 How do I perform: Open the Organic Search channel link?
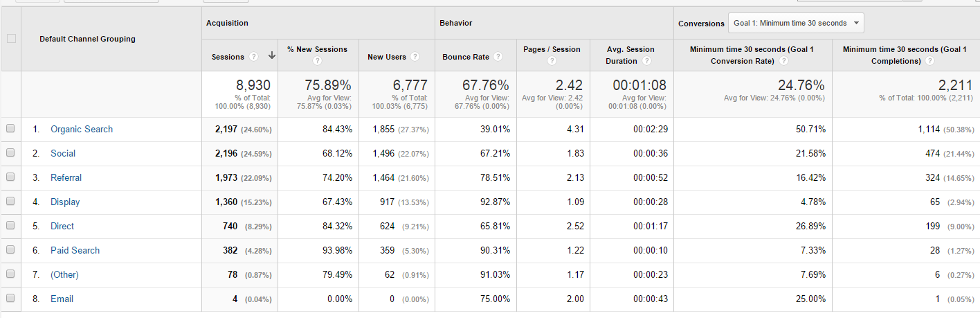point(81,130)
